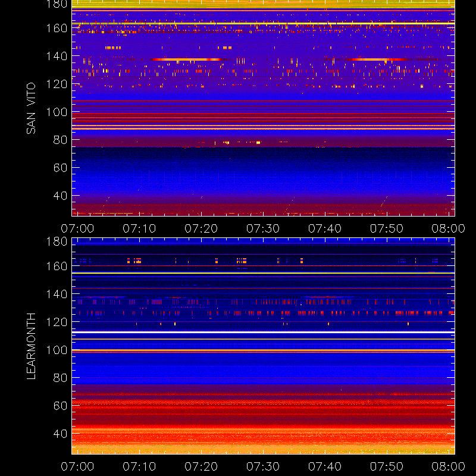
Task: Click San Vito panel's 07:10 time label
Action: click(x=139, y=228)
